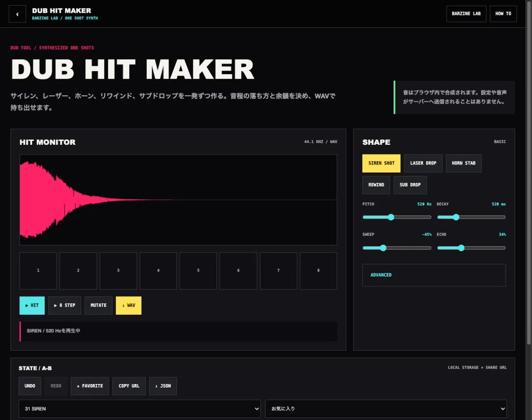
Task: Click the PITCH value 520 Hz
Action: pos(424,204)
